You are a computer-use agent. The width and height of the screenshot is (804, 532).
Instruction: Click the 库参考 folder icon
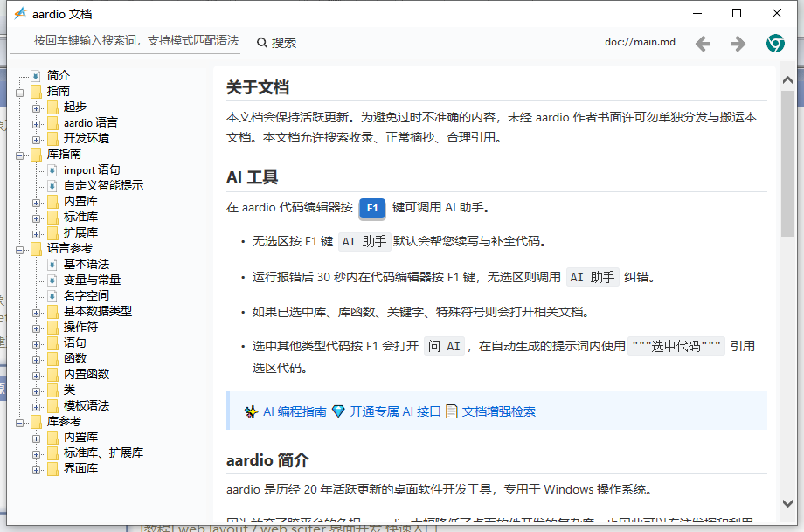click(36, 422)
